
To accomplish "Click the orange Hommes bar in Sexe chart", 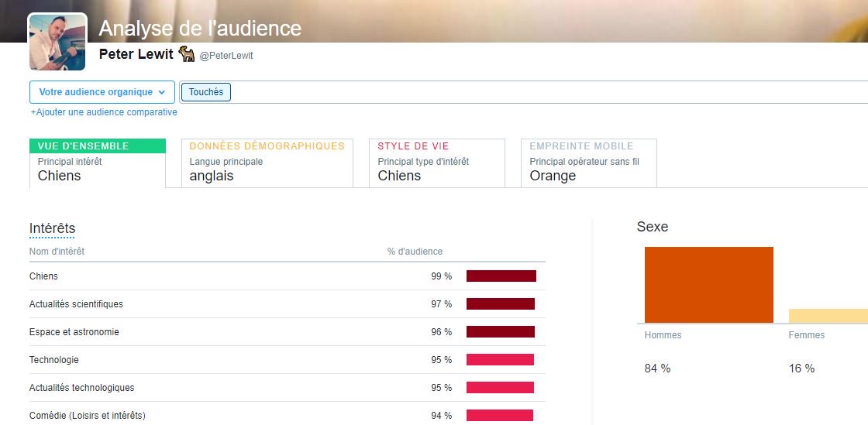I will coord(708,285).
